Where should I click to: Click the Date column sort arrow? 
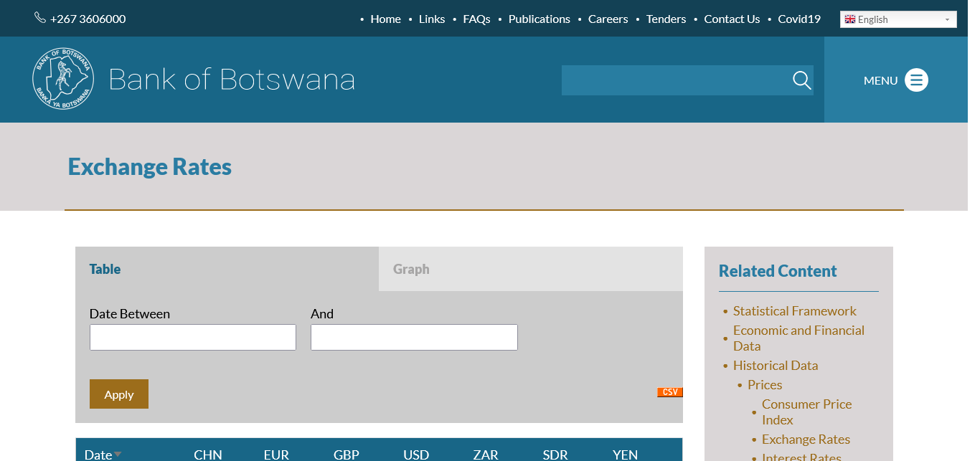pyautogui.click(x=118, y=454)
